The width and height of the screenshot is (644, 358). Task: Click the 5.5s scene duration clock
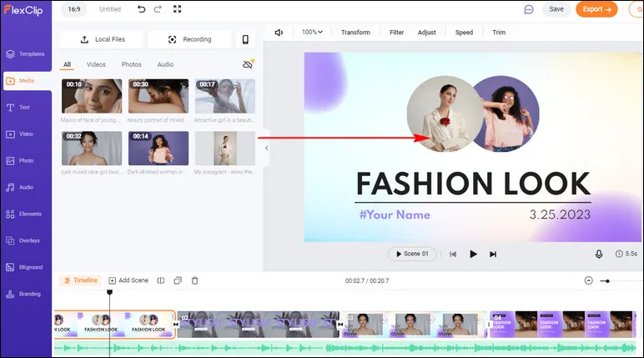coord(626,254)
